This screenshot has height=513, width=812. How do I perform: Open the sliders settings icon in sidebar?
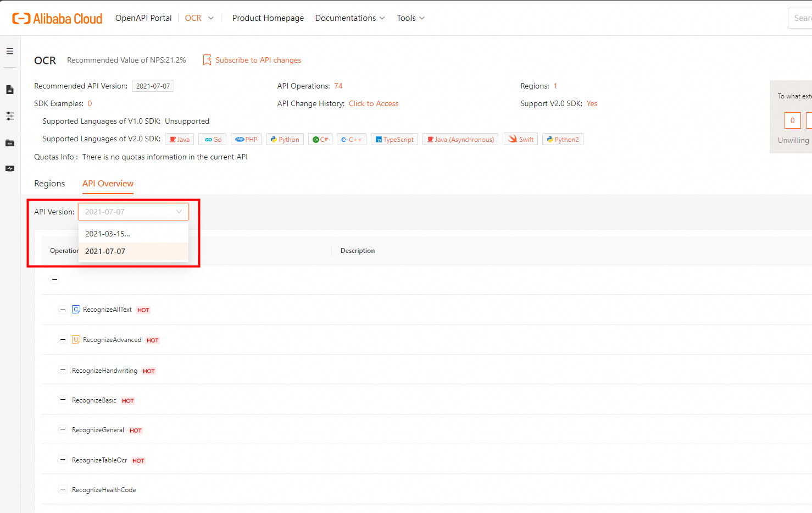point(10,116)
